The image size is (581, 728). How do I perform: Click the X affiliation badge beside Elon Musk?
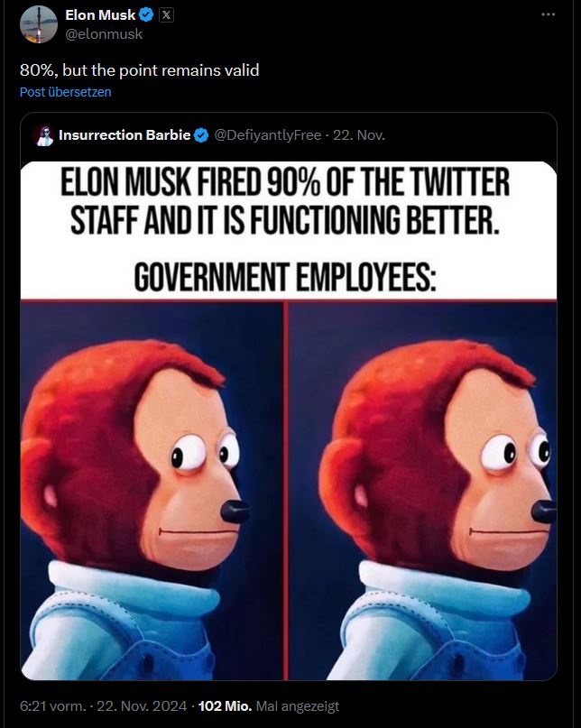[166, 14]
